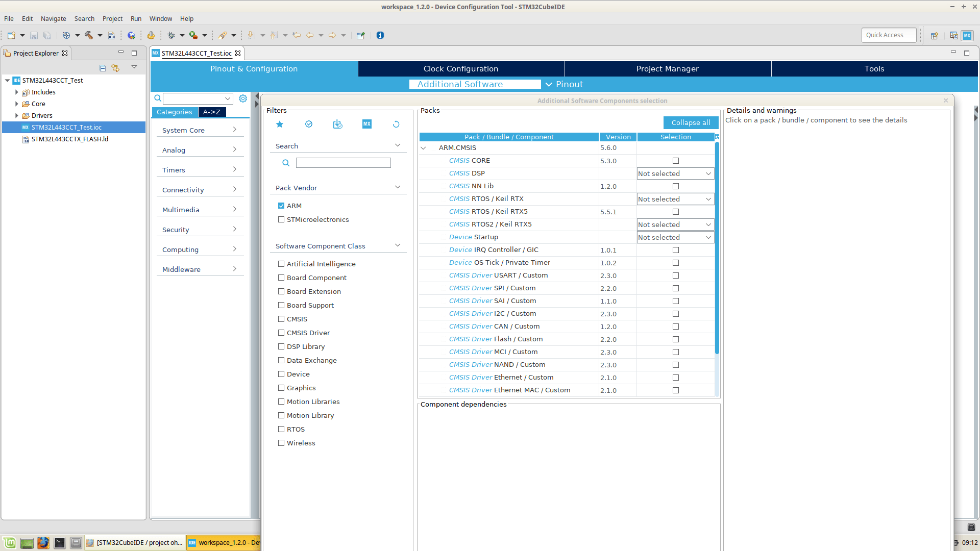Click the categories settings gear icon
980x551 pixels.
click(x=243, y=98)
